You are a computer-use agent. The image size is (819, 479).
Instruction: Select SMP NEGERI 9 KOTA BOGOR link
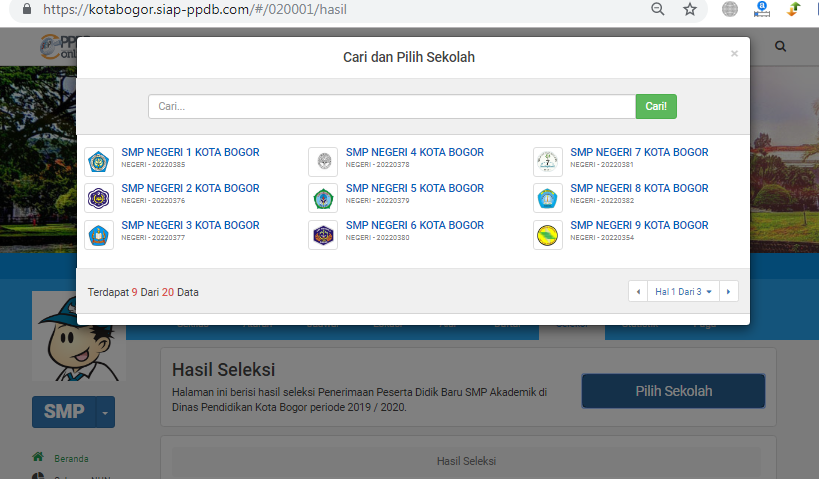click(x=639, y=225)
